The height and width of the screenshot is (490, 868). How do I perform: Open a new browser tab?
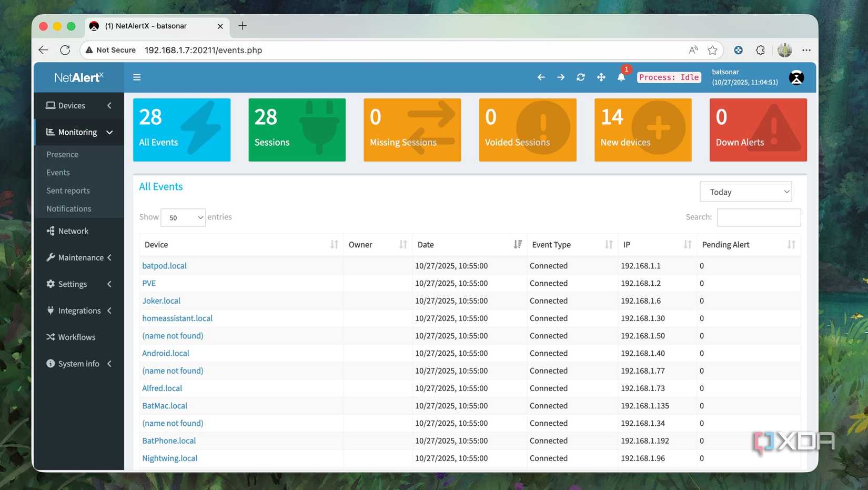pos(243,26)
